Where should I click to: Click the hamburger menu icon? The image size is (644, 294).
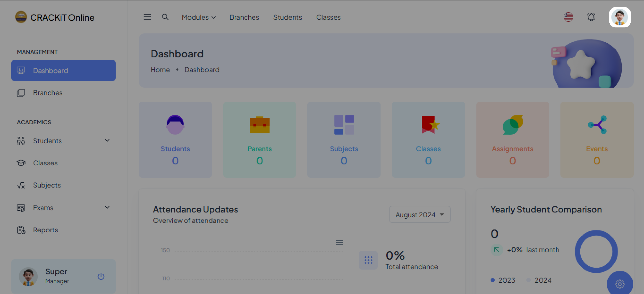pos(147,17)
